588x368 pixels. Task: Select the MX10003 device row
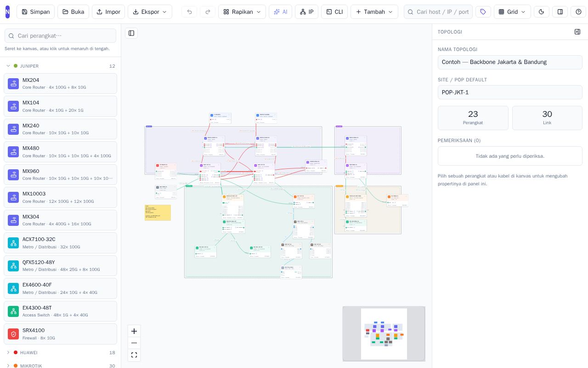(60, 197)
